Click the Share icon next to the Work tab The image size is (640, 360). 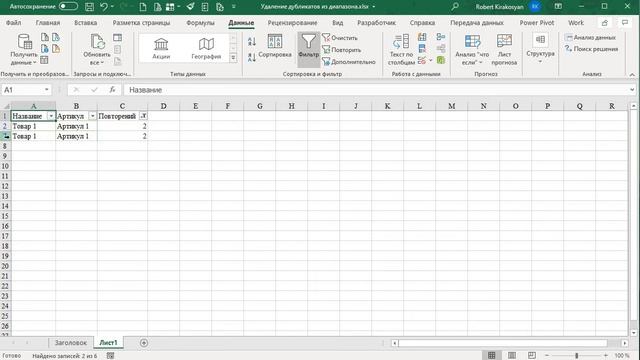tap(605, 23)
